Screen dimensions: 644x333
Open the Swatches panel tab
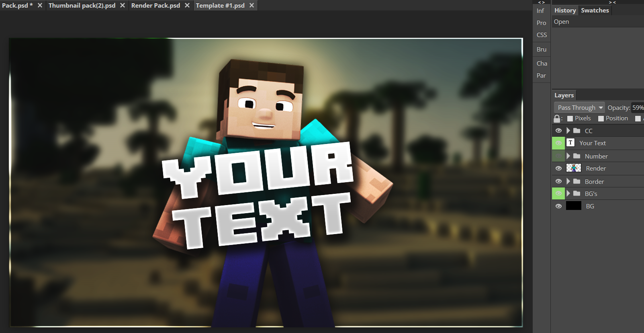tap(595, 10)
